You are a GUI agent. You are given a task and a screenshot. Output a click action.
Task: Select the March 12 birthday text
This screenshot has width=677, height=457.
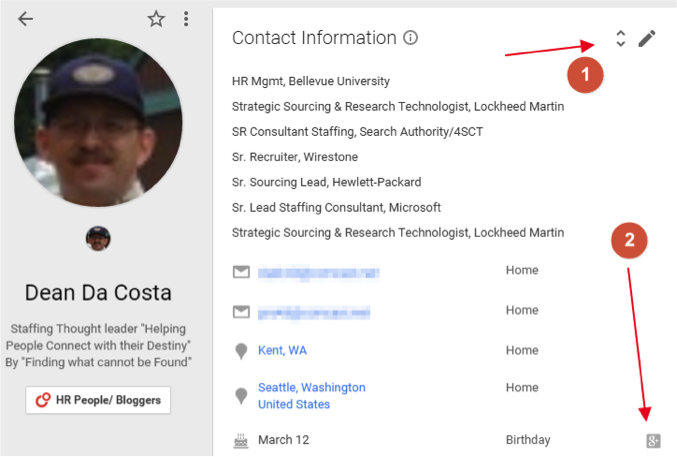tap(284, 440)
